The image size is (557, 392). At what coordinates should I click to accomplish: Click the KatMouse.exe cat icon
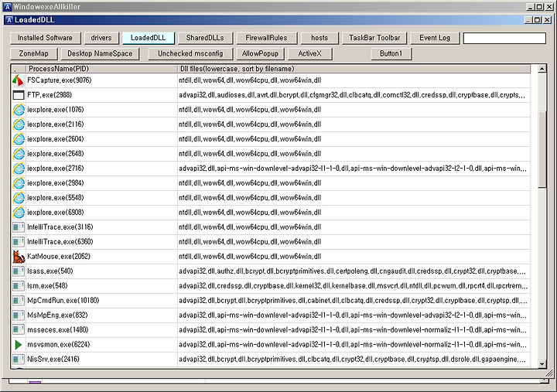click(x=19, y=257)
